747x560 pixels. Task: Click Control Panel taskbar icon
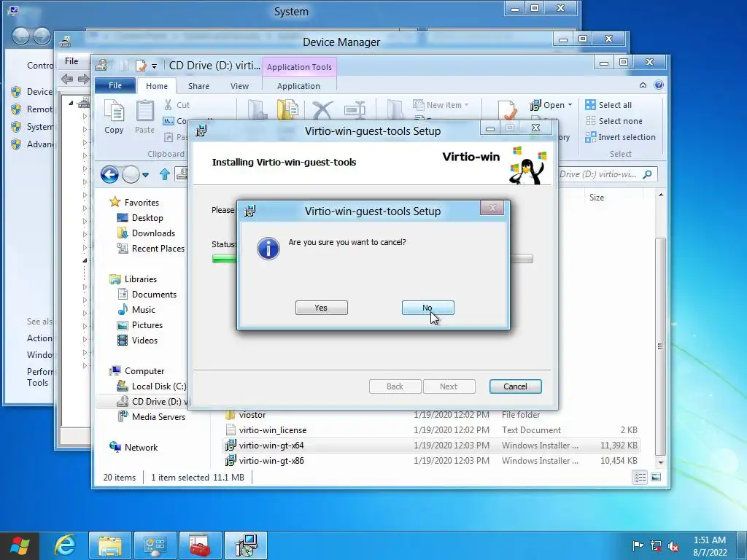point(155,545)
